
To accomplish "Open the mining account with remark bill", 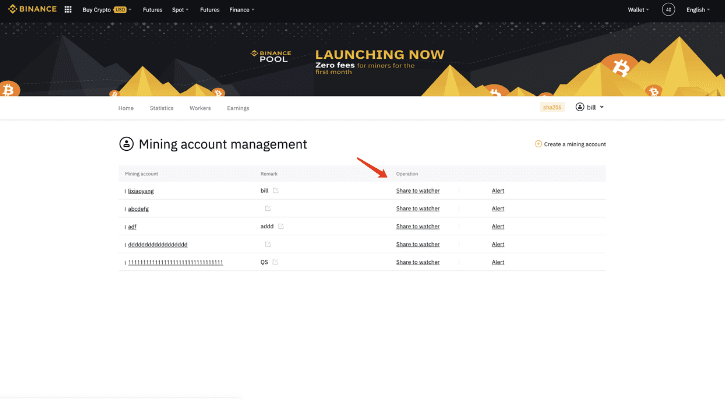I will 141,191.
